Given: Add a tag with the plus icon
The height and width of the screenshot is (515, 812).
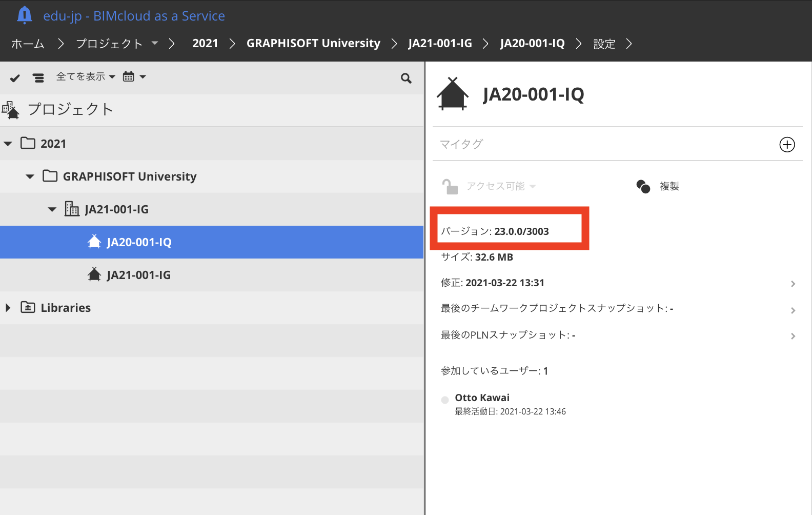Looking at the screenshot, I should pos(787,145).
